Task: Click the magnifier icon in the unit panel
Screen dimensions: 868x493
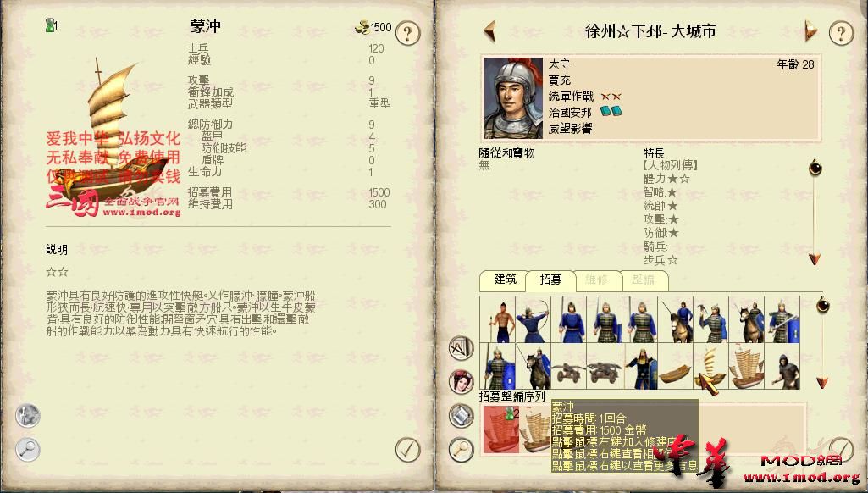Action: coord(28,449)
